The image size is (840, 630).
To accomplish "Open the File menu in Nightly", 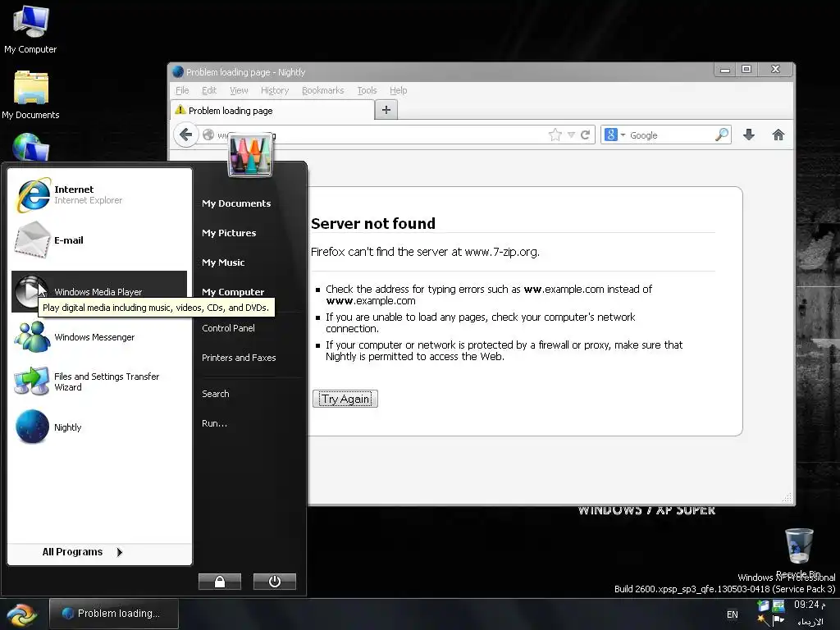I will (x=182, y=90).
